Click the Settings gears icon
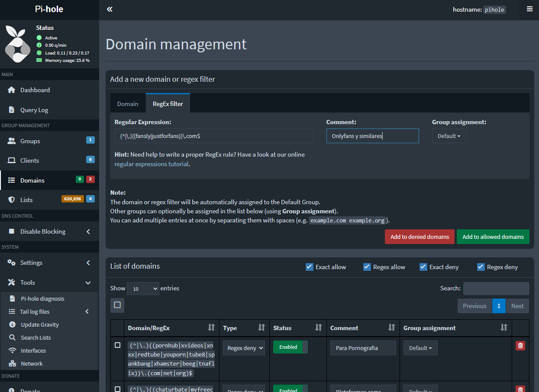This screenshot has width=539, height=392. [x=12, y=263]
